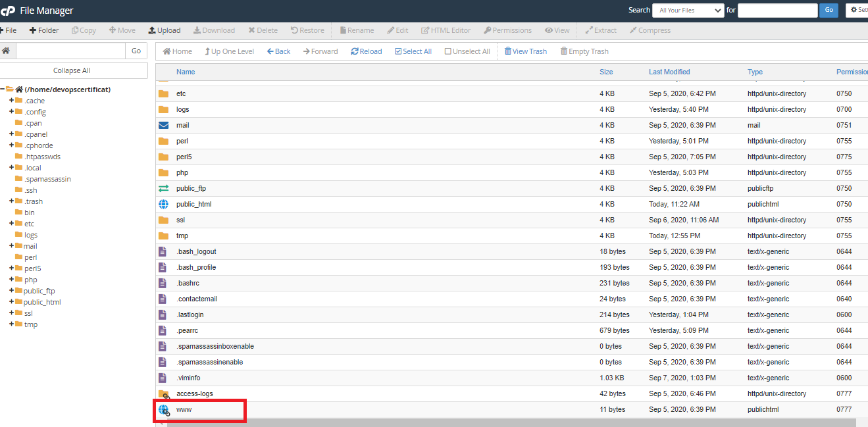The image size is (868, 427).
Task: Expand the .cache folder in tree
Action: point(11,101)
